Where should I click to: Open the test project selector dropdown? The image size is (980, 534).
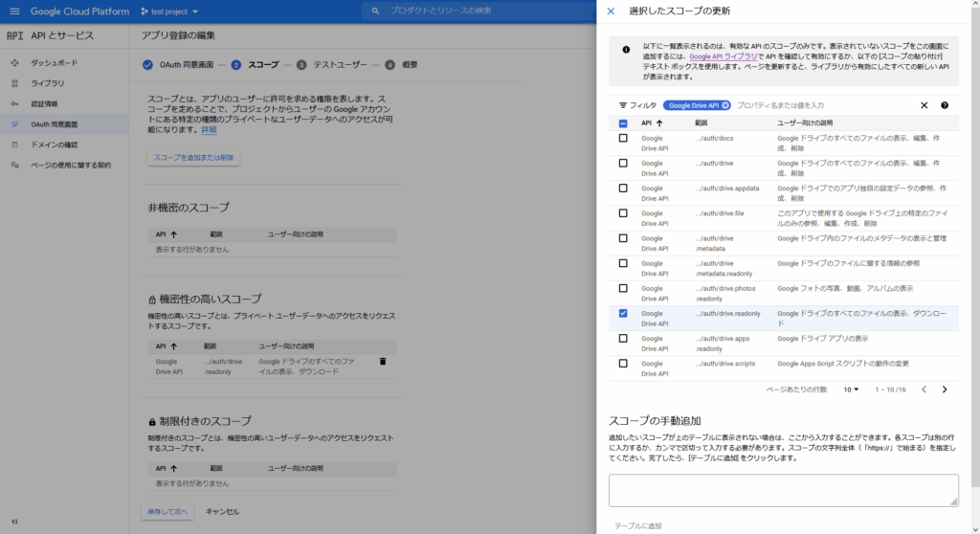(x=169, y=11)
